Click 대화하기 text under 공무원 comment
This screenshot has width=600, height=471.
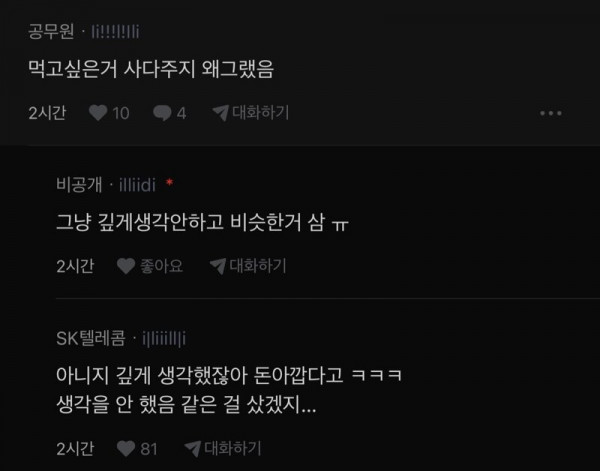(x=261, y=113)
